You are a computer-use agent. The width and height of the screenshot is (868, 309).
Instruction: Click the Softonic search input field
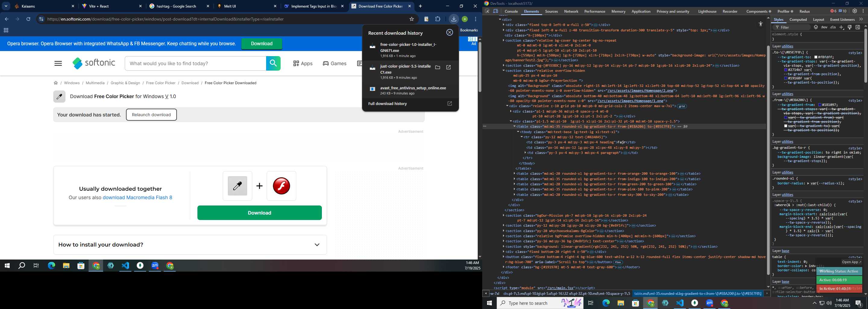(195, 63)
